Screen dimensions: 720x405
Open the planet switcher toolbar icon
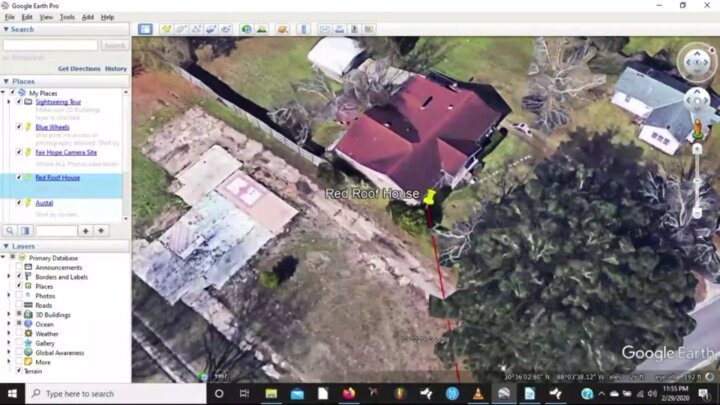tap(282, 29)
